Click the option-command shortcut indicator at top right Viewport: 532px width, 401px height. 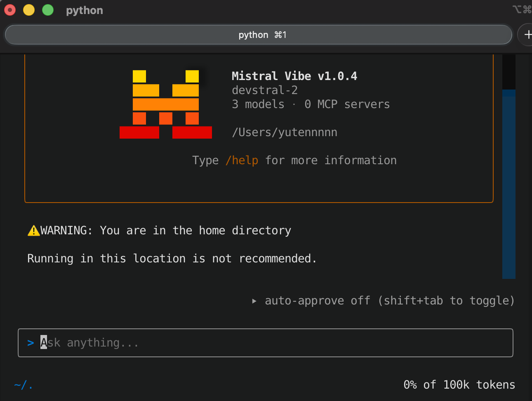(x=521, y=9)
